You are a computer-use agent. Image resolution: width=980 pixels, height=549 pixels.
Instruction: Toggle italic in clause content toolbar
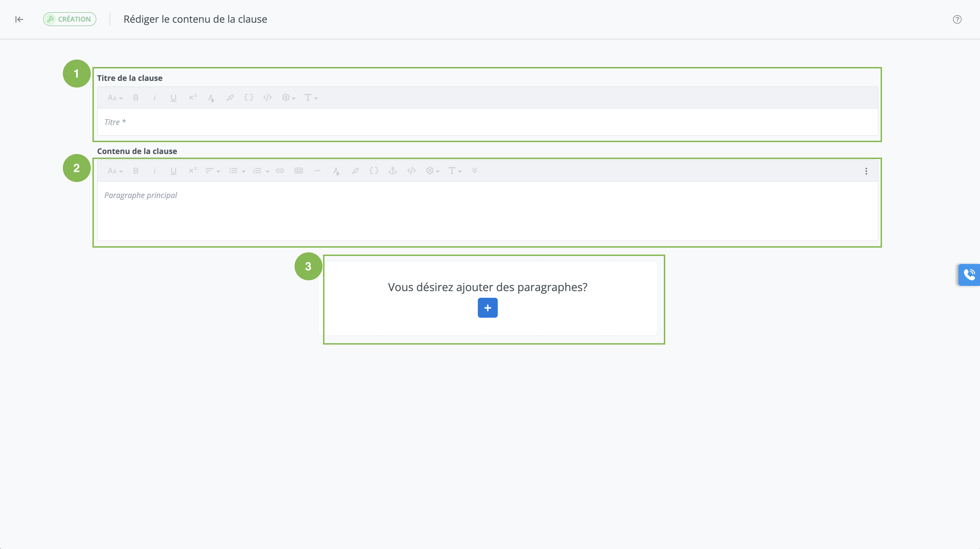click(x=154, y=171)
